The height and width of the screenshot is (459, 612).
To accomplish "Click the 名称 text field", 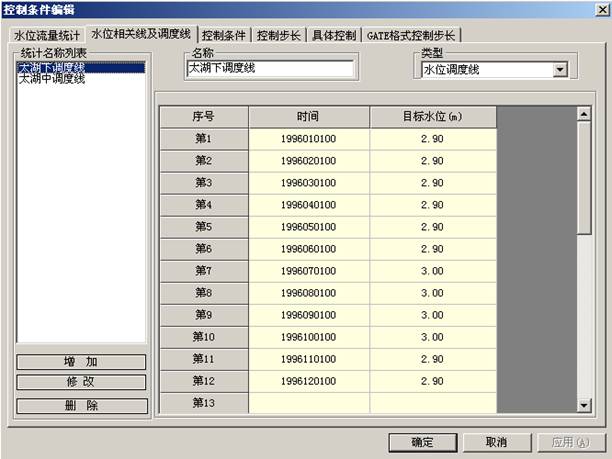I will 270,69.
